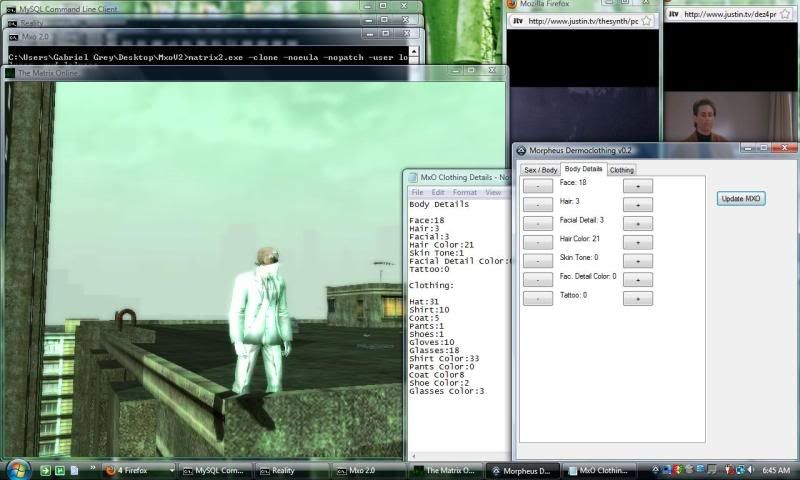Click the Firefox thesynth URL field

pos(582,21)
